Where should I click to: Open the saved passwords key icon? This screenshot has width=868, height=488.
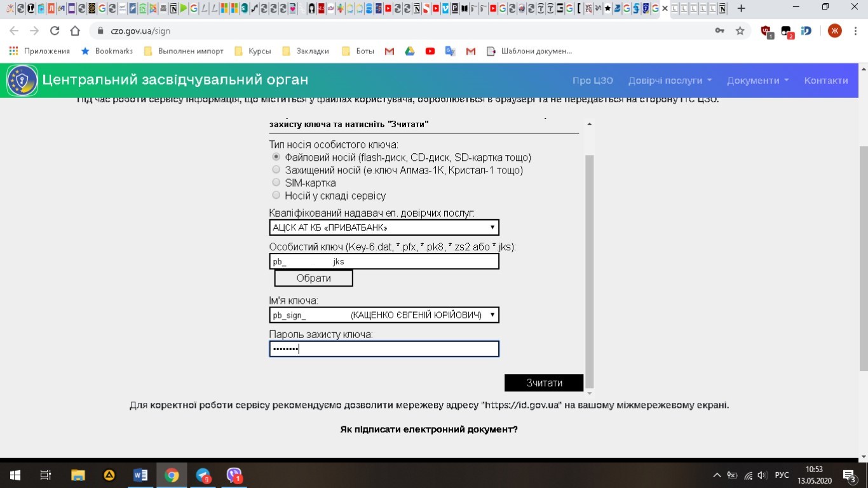coord(719,31)
